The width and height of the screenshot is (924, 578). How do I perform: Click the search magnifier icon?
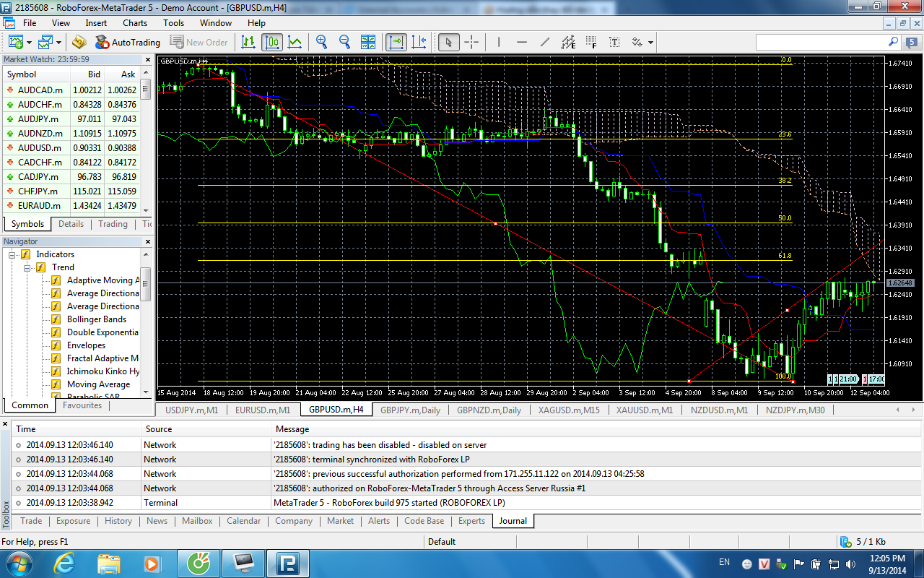893,42
